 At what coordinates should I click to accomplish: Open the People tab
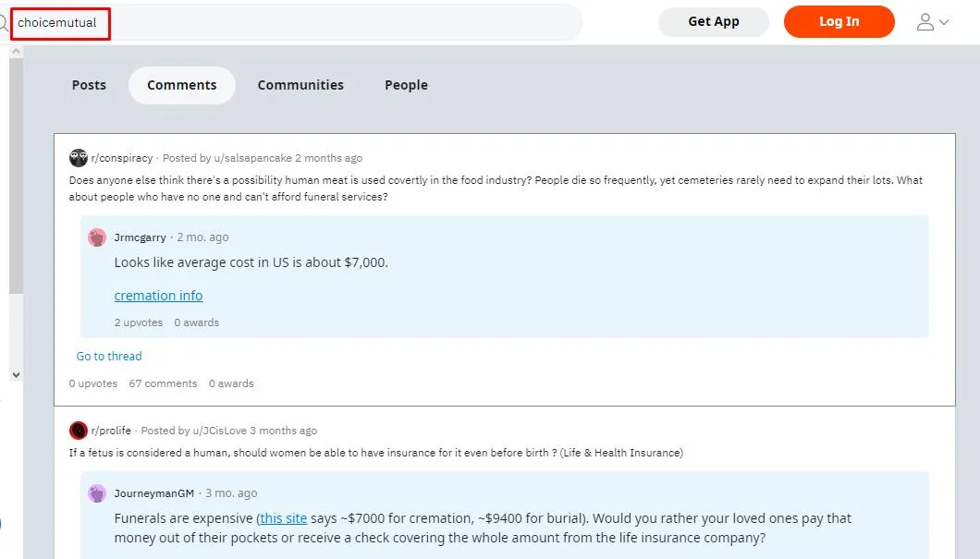click(406, 85)
